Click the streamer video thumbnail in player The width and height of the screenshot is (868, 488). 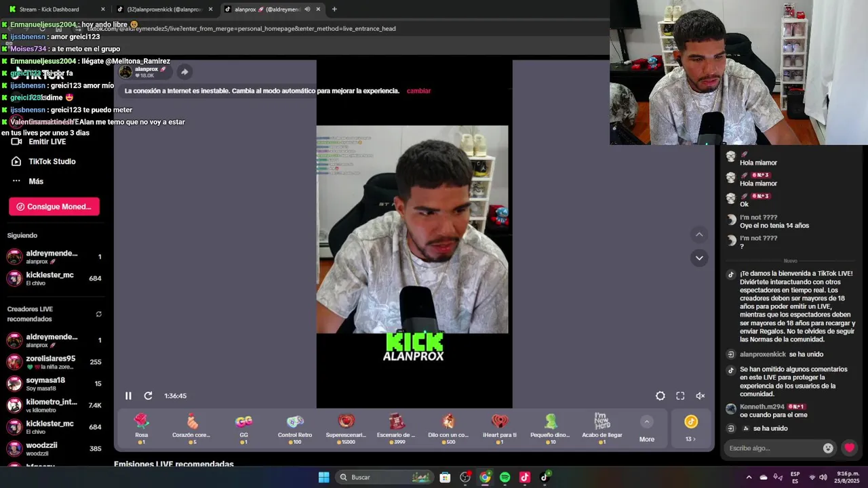[x=412, y=229]
